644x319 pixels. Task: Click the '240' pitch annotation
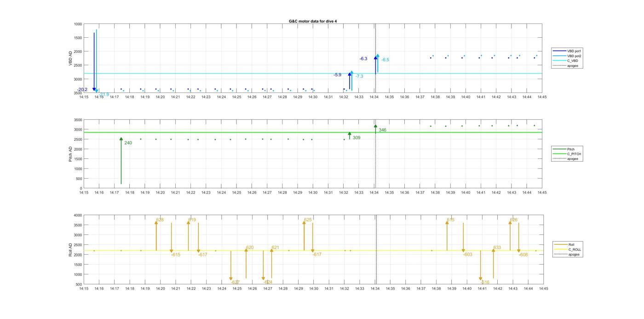tap(128, 143)
